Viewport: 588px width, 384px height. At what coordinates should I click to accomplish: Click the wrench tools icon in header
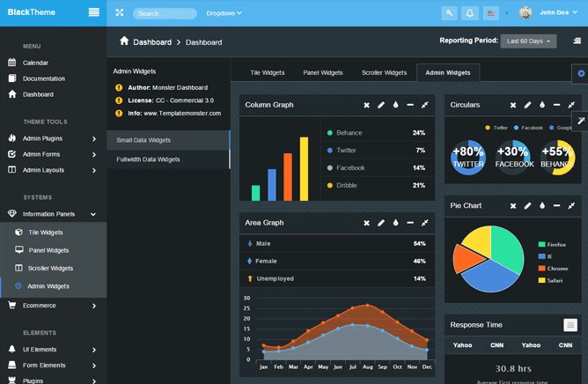tap(449, 13)
